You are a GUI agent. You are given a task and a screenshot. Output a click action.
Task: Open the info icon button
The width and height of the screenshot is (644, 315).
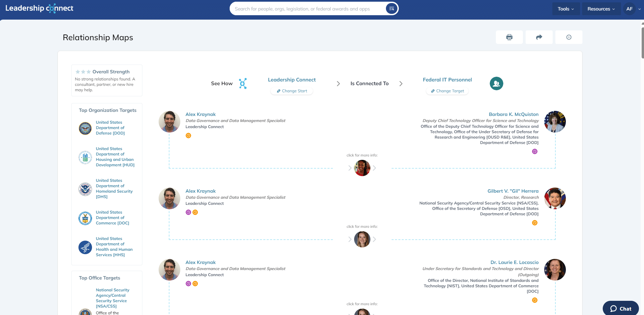[x=569, y=37]
